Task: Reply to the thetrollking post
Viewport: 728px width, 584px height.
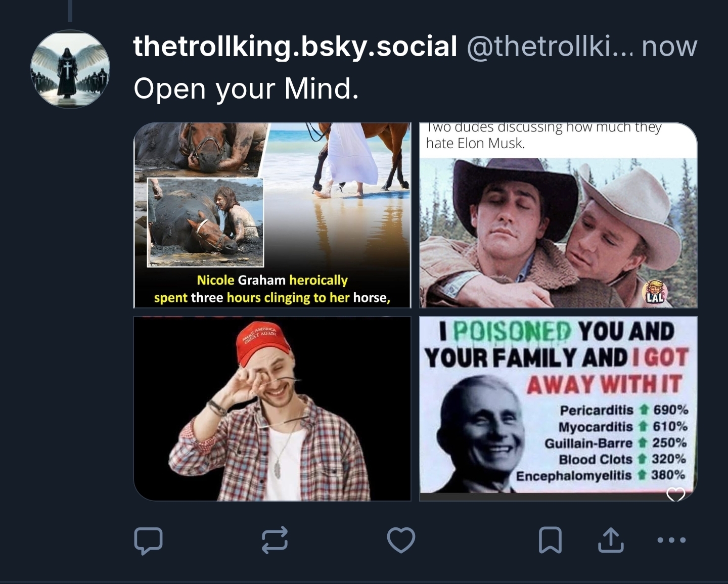Action: click(x=148, y=541)
